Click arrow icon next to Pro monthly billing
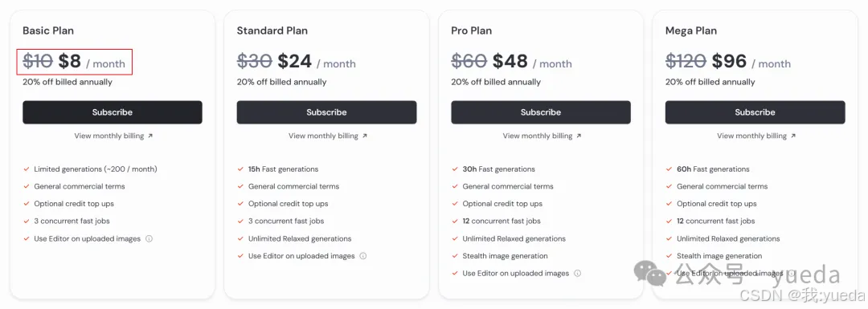The image size is (868, 309). [x=579, y=136]
